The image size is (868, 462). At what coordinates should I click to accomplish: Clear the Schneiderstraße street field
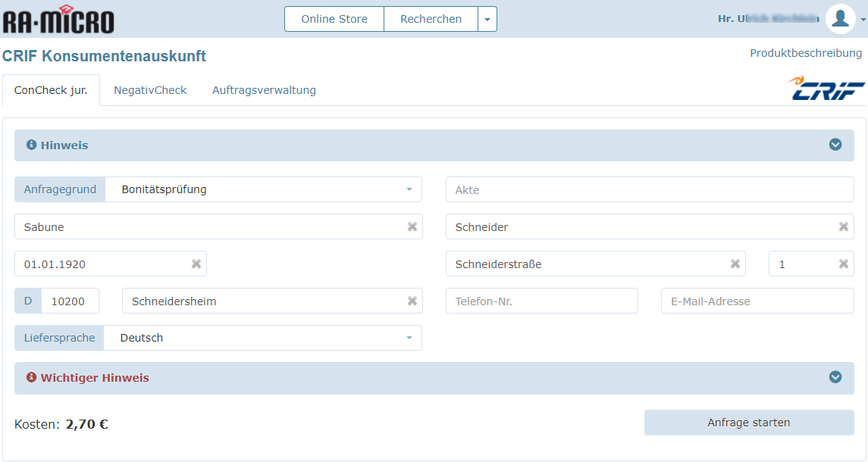coord(735,264)
